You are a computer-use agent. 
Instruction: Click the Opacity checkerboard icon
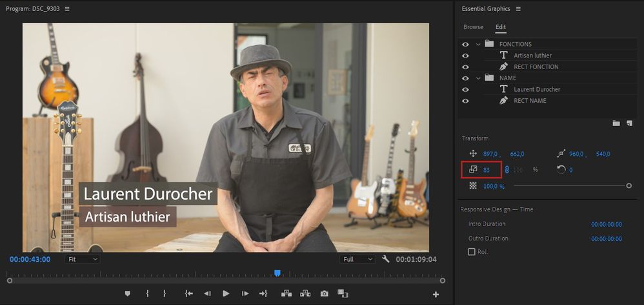coord(473,186)
